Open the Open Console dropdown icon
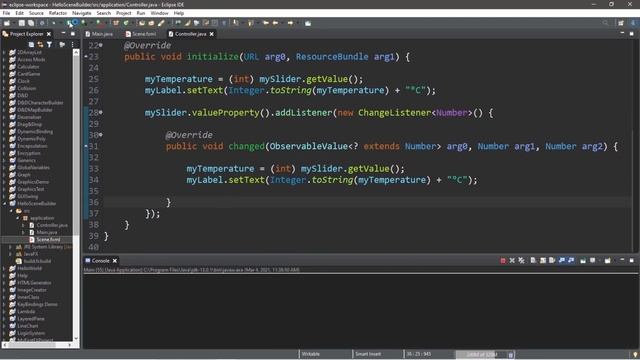Screen dimensions: 640x360 point(608,260)
